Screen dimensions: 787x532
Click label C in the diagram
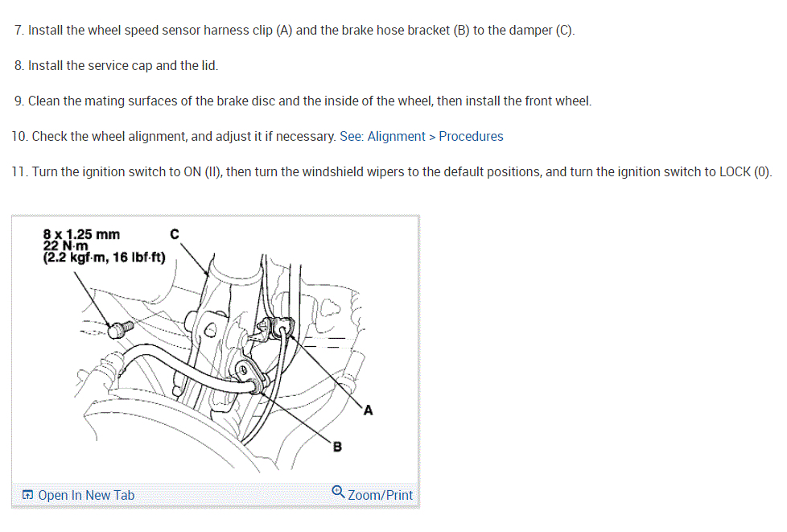174,234
